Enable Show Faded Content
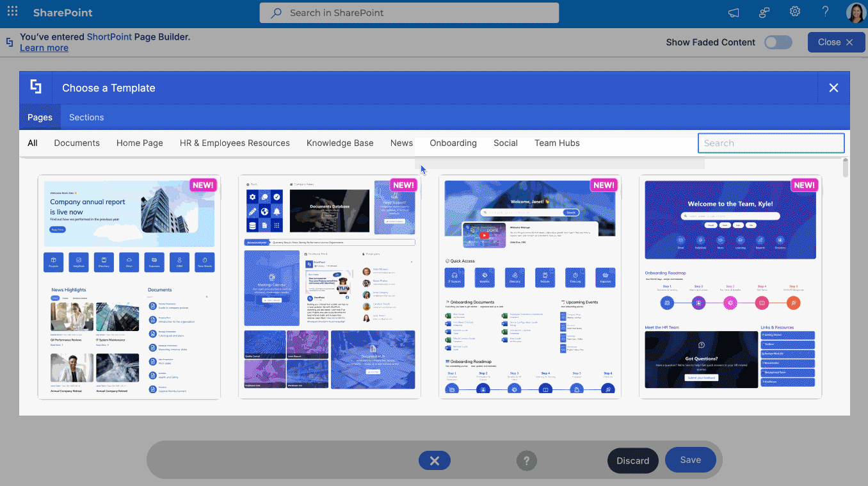 777,42
